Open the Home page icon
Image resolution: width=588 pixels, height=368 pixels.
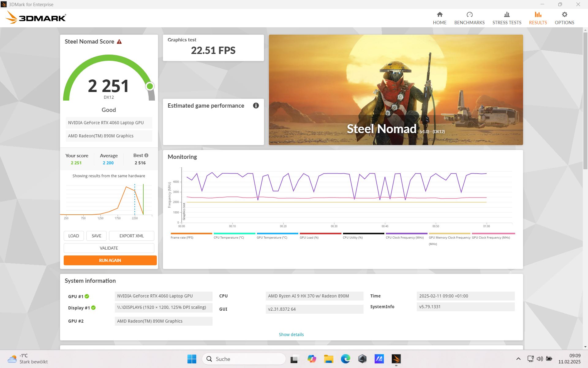tap(439, 15)
